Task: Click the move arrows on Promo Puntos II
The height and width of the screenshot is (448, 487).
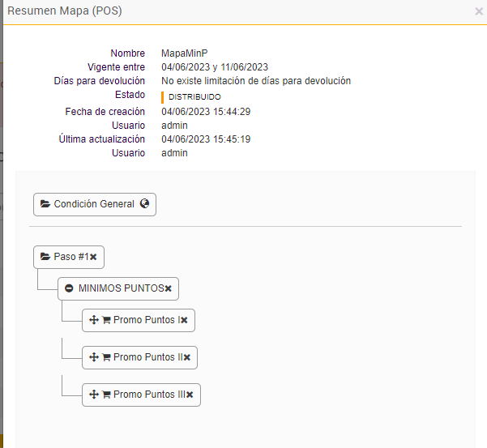Action: tap(93, 357)
